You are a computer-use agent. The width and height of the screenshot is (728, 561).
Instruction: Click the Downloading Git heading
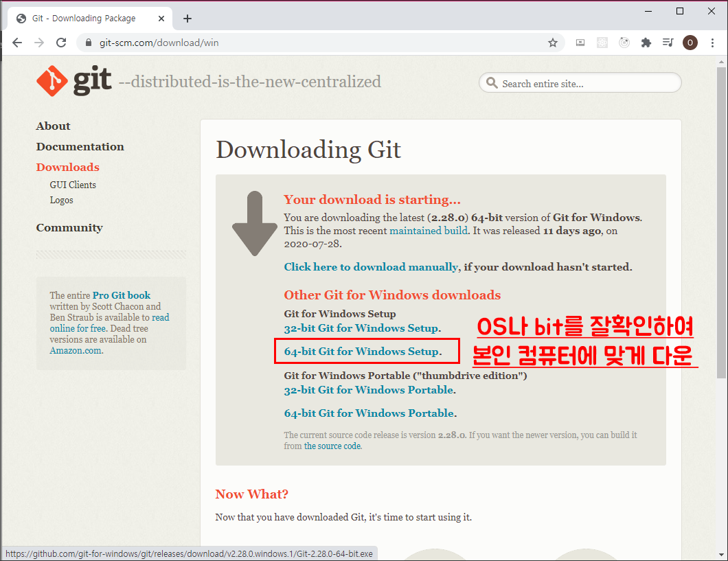(308, 150)
